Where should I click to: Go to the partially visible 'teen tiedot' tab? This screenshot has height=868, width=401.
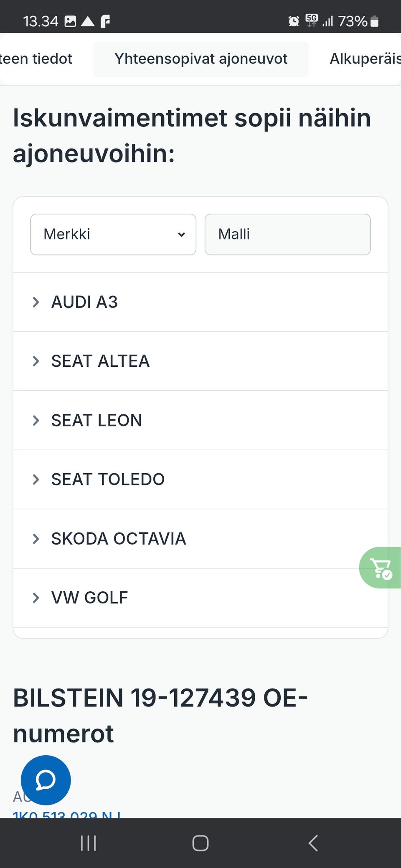point(36,59)
